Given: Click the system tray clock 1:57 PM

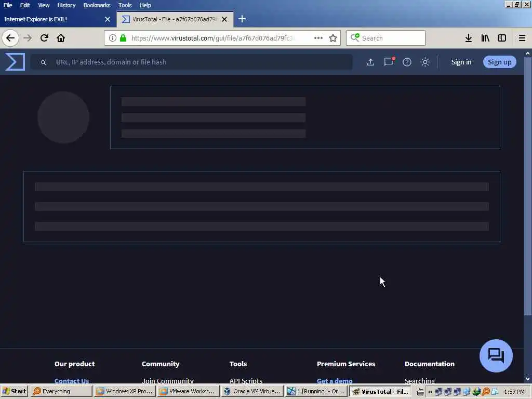Looking at the screenshot, I should [x=514, y=392].
